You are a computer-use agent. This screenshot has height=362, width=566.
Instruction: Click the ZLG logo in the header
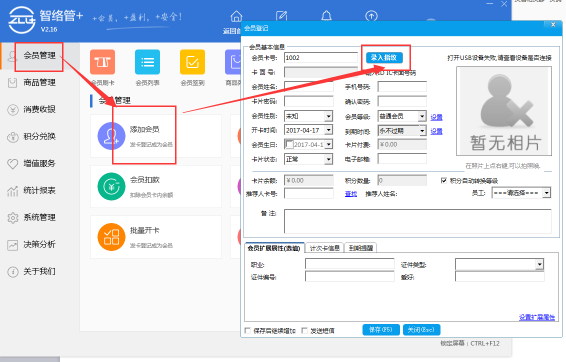[x=22, y=20]
